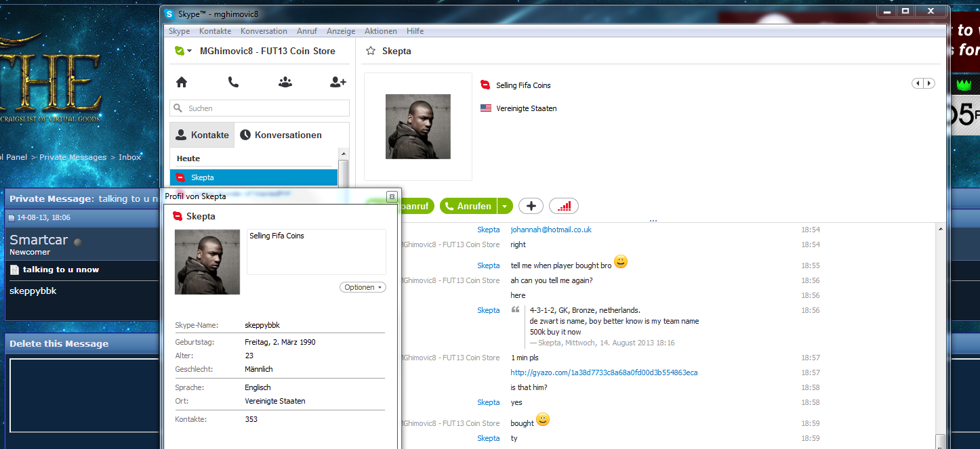Click the Skepta sender name at 18:54
This screenshot has width=980, height=449.
489,230
